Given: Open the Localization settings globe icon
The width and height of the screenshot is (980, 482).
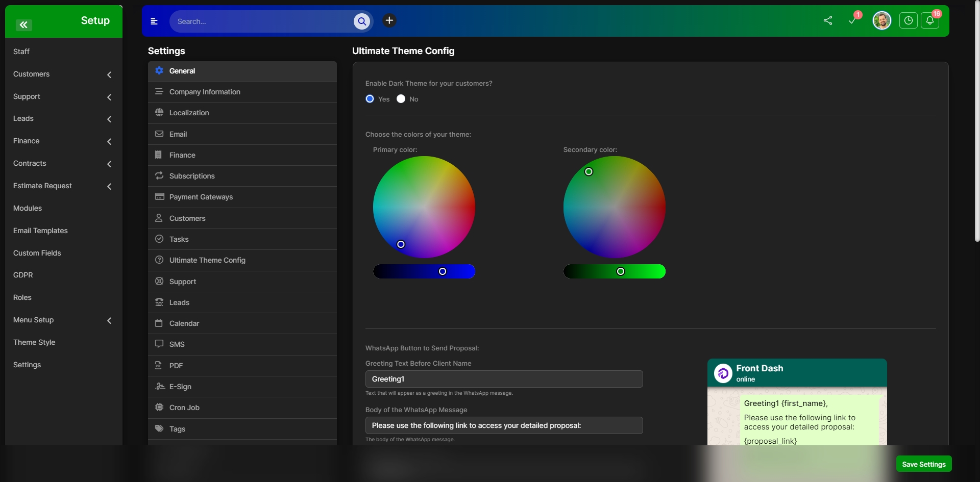Looking at the screenshot, I should point(159,113).
